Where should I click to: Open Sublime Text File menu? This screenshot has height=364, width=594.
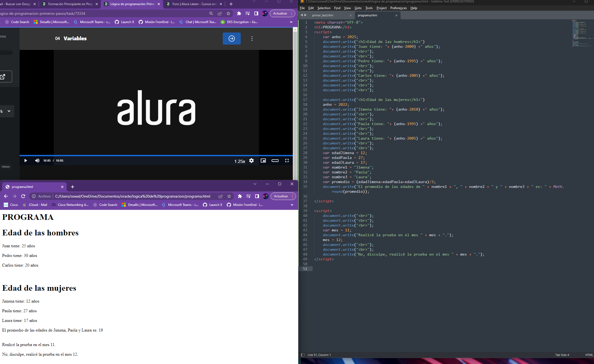coord(302,8)
